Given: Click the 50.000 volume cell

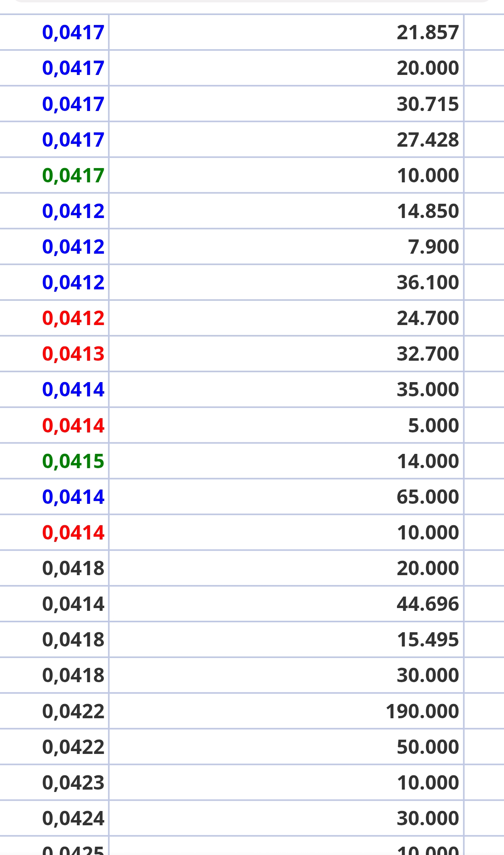Looking at the screenshot, I should pos(286,747).
